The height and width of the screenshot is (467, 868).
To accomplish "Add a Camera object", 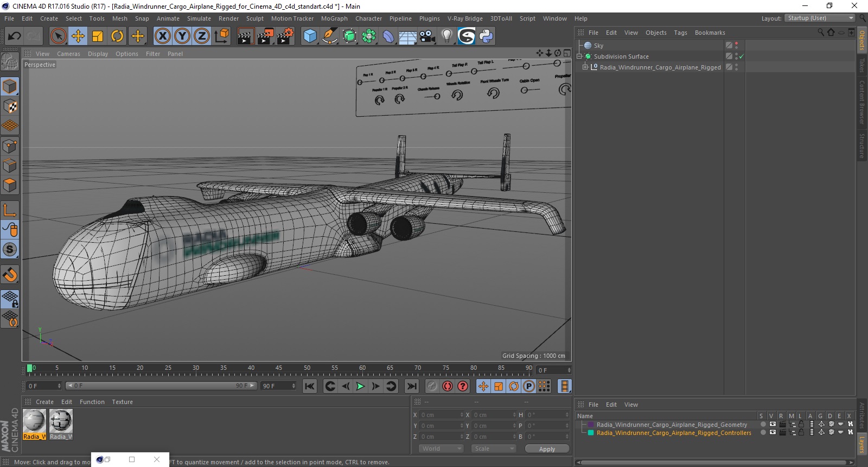I will tap(427, 36).
